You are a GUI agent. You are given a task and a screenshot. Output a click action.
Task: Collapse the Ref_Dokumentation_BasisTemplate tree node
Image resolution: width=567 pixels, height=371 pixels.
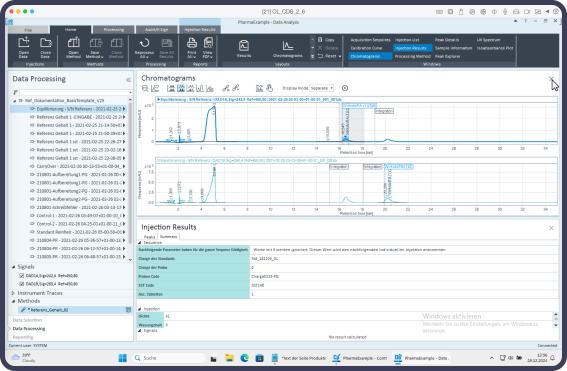pos(14,101)
